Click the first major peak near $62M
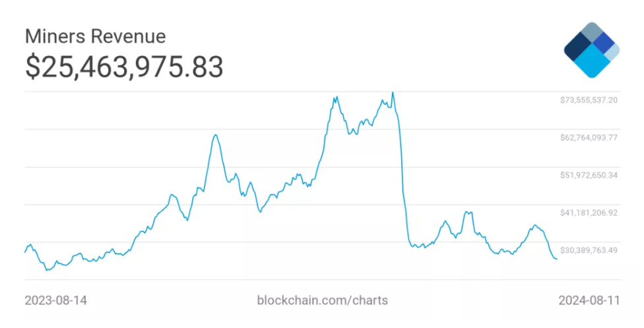Screen dimensions: 644x328 point(215,135)
